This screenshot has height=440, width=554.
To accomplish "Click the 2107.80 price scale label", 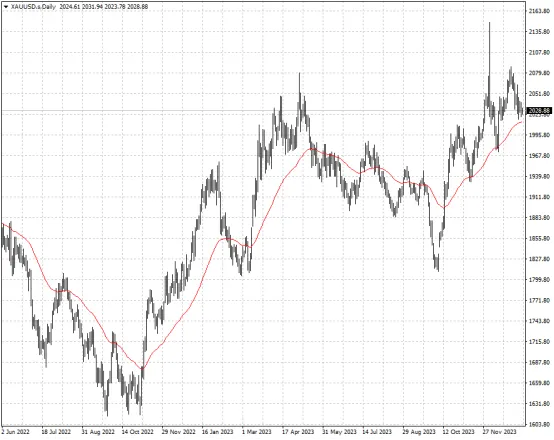I will 540,52.
